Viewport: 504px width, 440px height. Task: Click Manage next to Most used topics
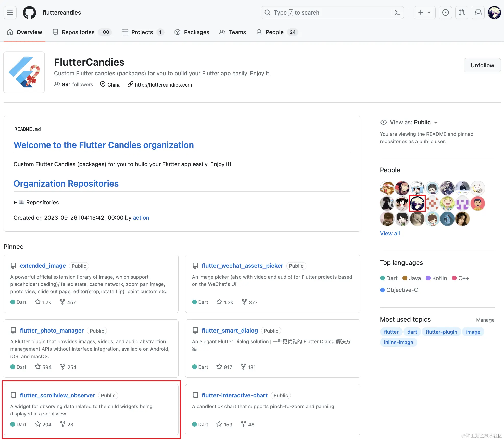(x=485, y=320)
